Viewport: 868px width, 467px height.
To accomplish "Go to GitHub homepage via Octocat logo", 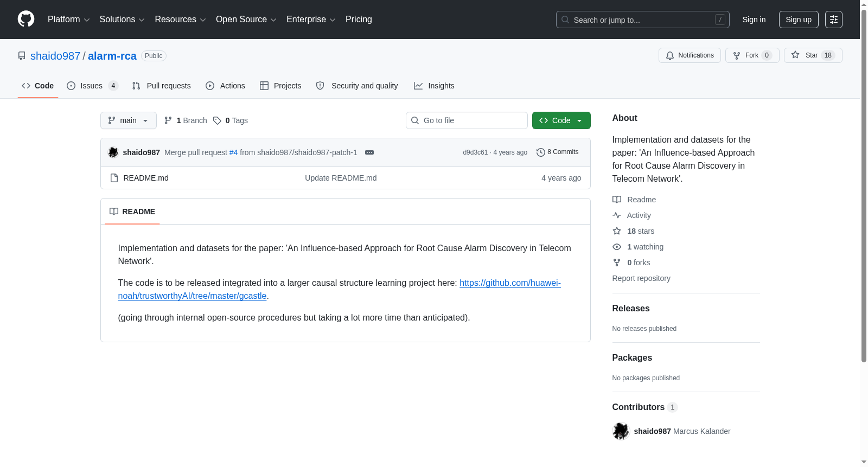I will [x=26, y=19].
